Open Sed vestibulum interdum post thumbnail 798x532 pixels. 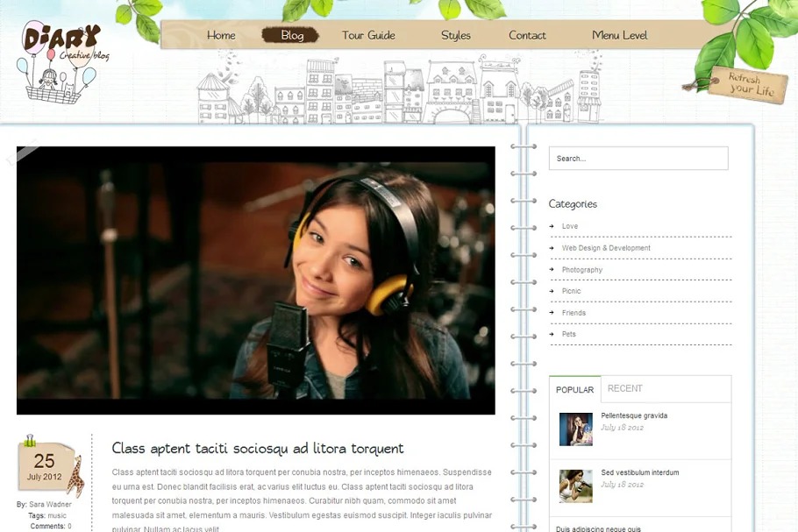(x=576, y=486)
